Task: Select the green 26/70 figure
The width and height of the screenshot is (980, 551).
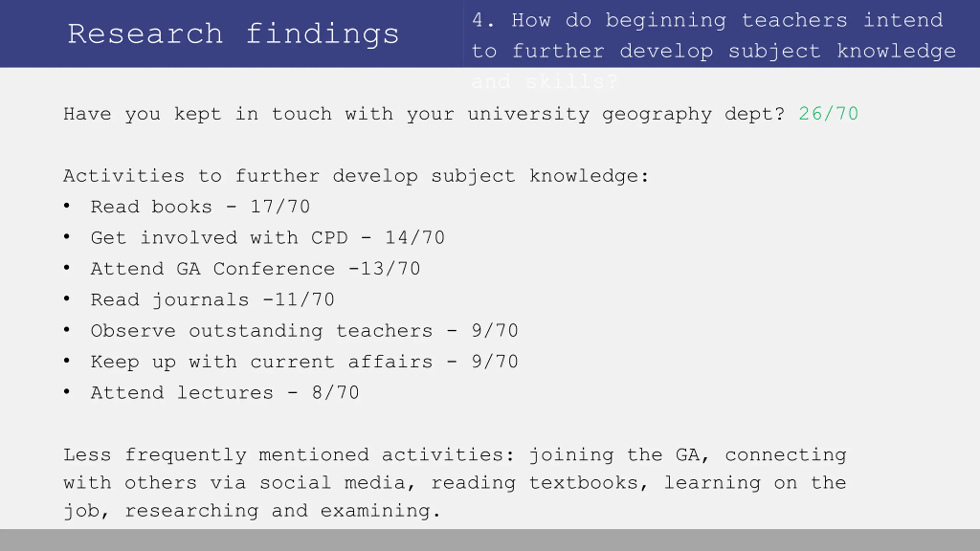Action: [828, 114]
